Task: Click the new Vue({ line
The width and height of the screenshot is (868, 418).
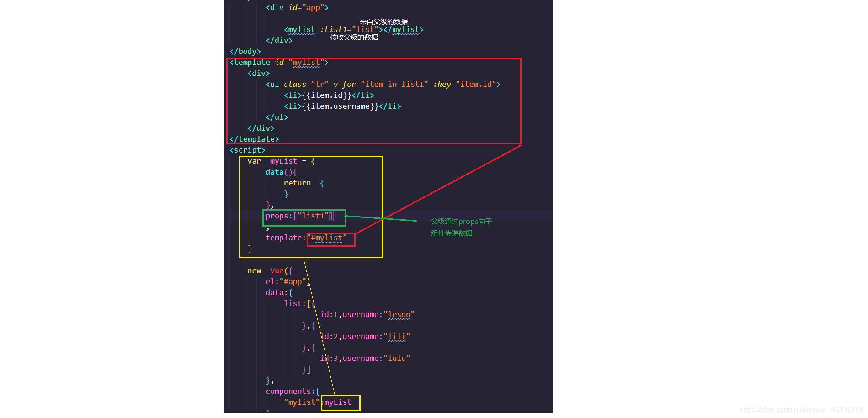Action: click(270, 271)
